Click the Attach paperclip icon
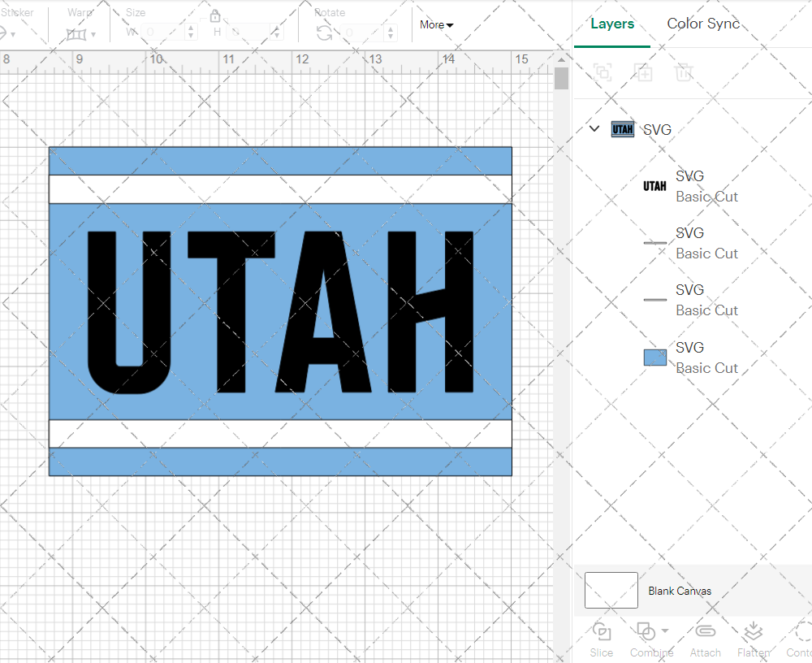 coord(705,632)
